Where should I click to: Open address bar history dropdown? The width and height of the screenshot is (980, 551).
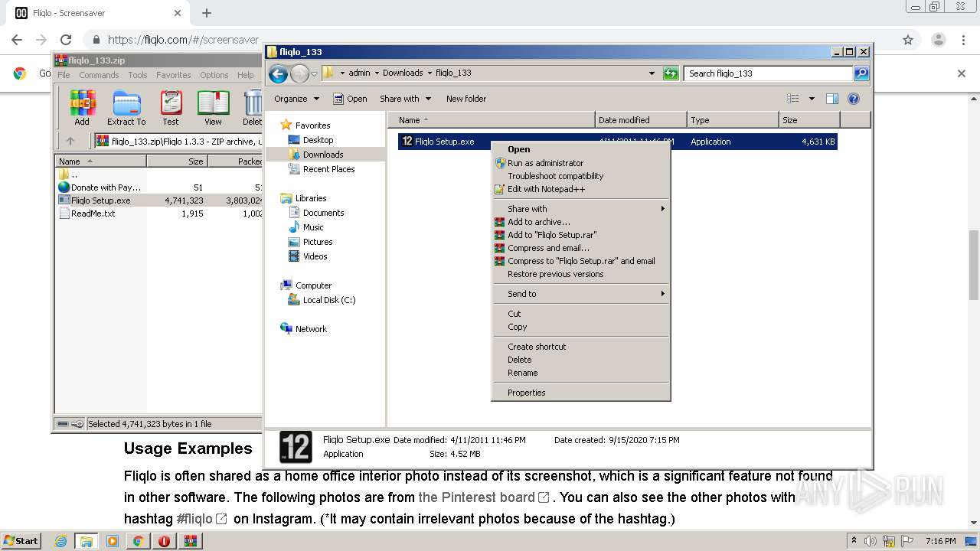(x=652, y=73)
